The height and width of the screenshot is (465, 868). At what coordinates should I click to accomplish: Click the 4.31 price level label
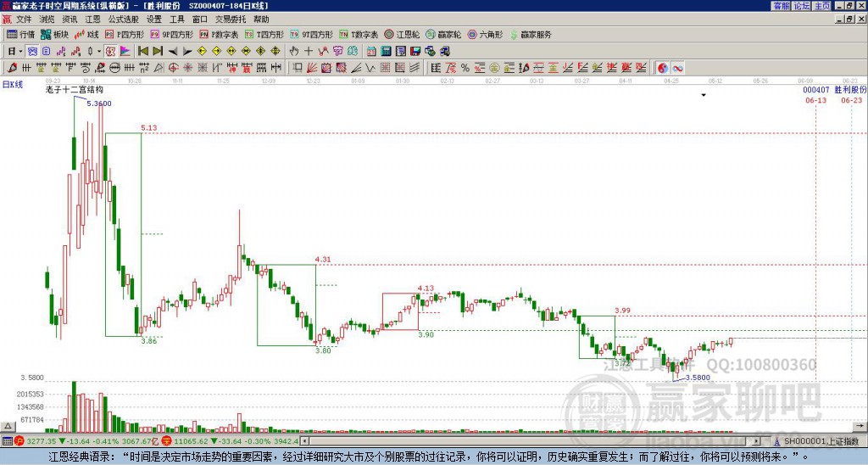323,259
